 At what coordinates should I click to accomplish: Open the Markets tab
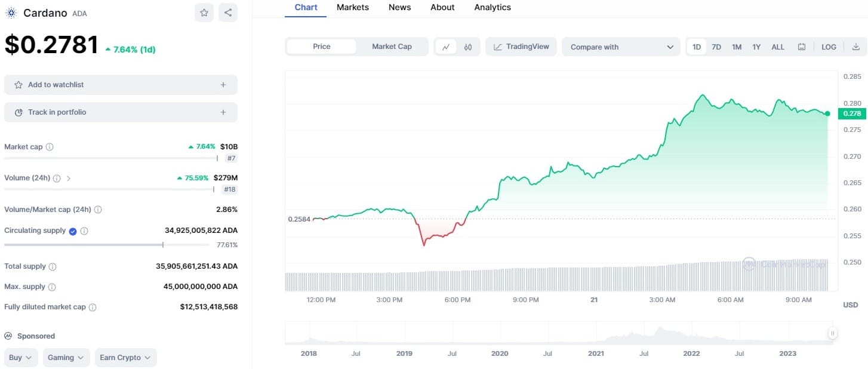click(x=352, y=8)
